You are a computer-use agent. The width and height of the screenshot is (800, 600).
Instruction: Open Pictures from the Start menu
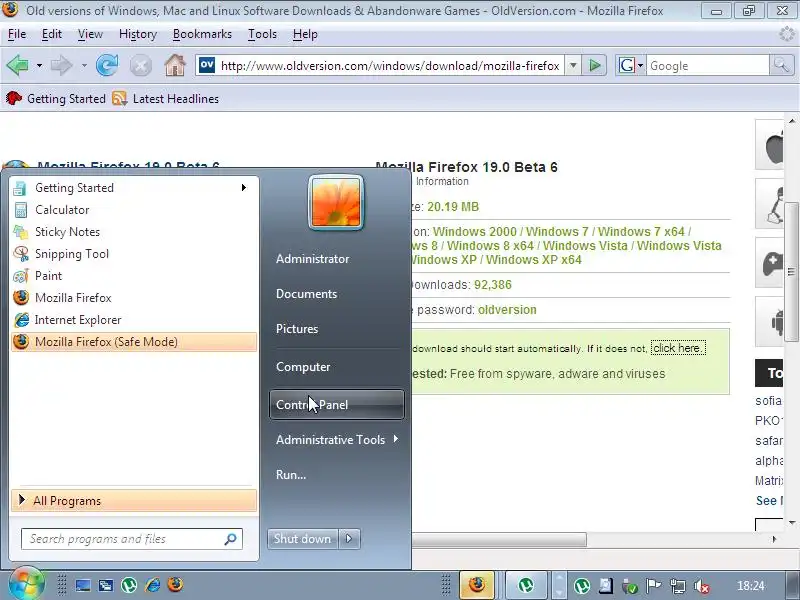pyautogui.click(x=337, y=329)
